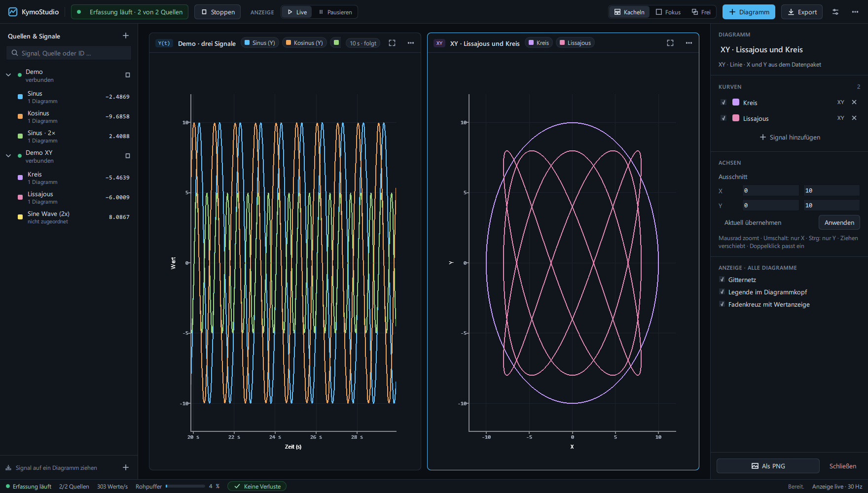Click the Anwenden button
The height and width of the screenshot is (493, 868).
(x=839, y=222)
